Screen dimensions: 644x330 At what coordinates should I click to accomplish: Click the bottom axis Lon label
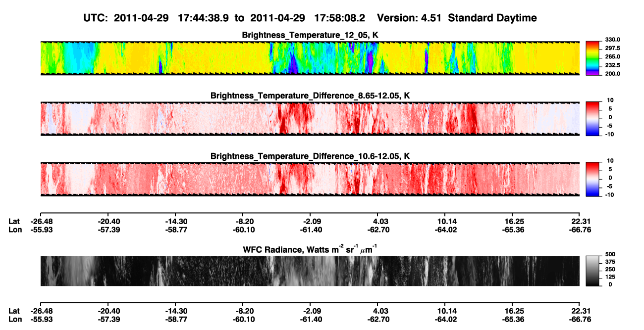point(14,320)
